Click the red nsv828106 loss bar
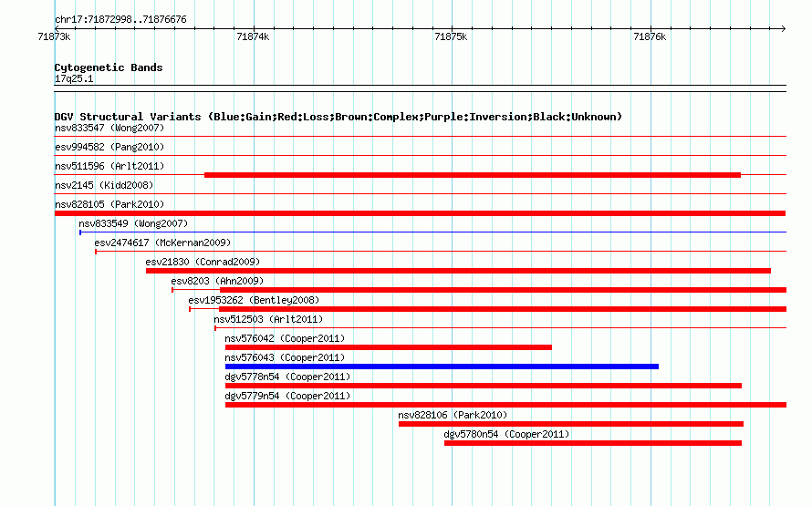The height and width of the screenshot is (506, 812). [570, 424]
